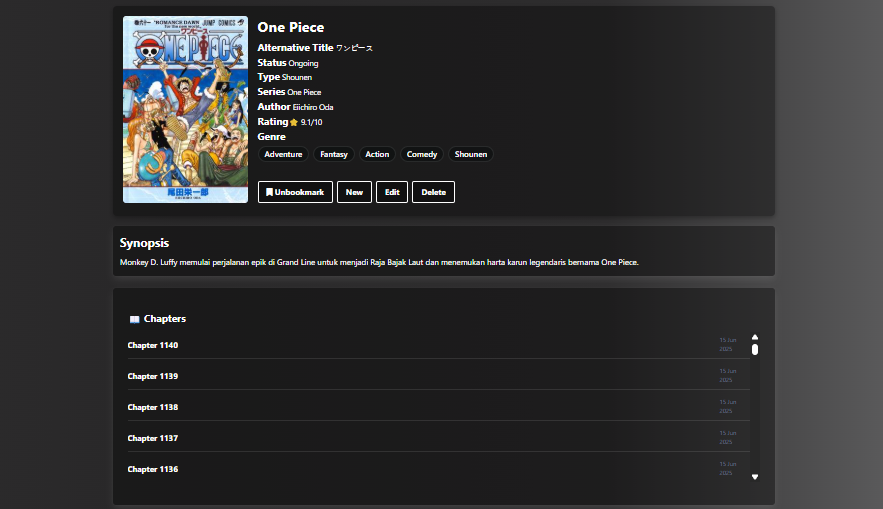
Task: Click the Synopsis heading
Action: click(144, 243)
